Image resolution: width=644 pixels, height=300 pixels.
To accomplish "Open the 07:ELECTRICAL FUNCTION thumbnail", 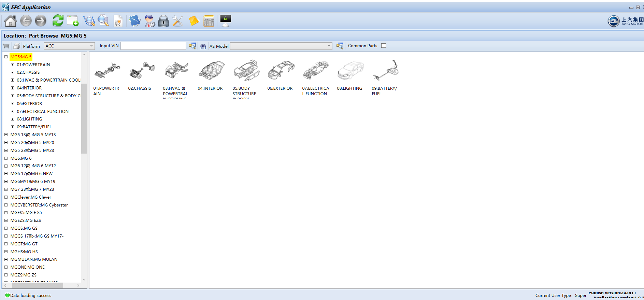I will [x=316, y=71].
